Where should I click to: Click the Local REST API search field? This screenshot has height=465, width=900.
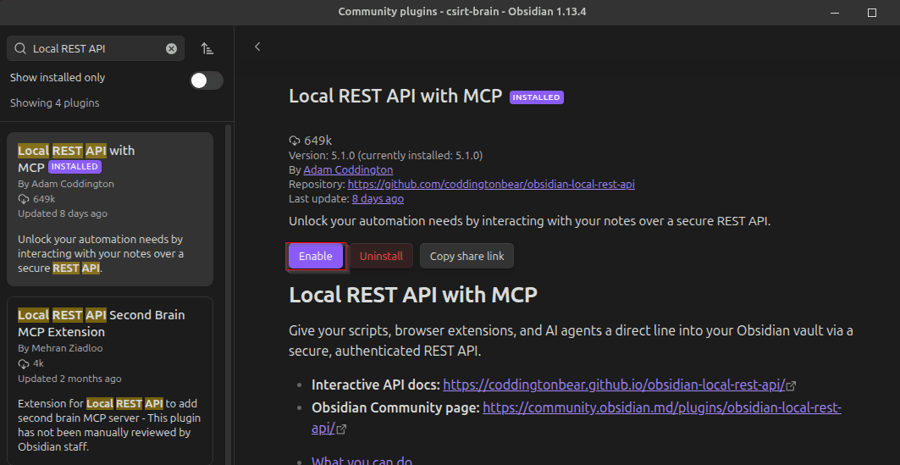point(96,49)
